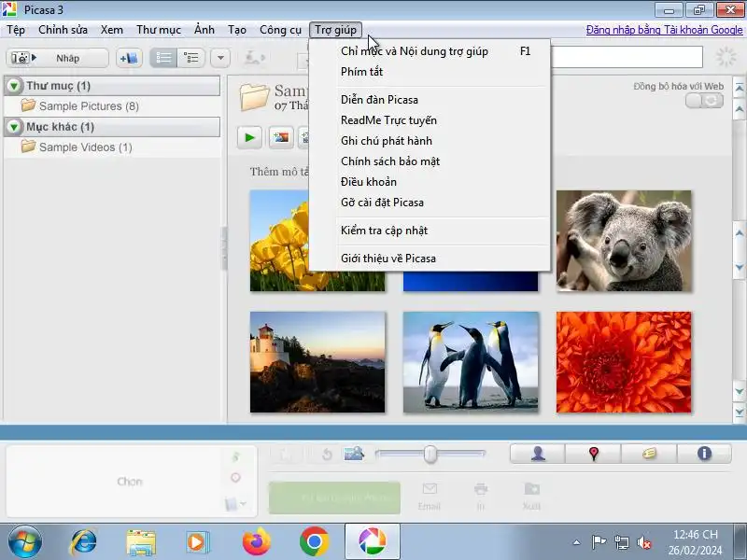Launch Google Chrome from taskbar
Screen dimensions: 747x560
[314, 542]
